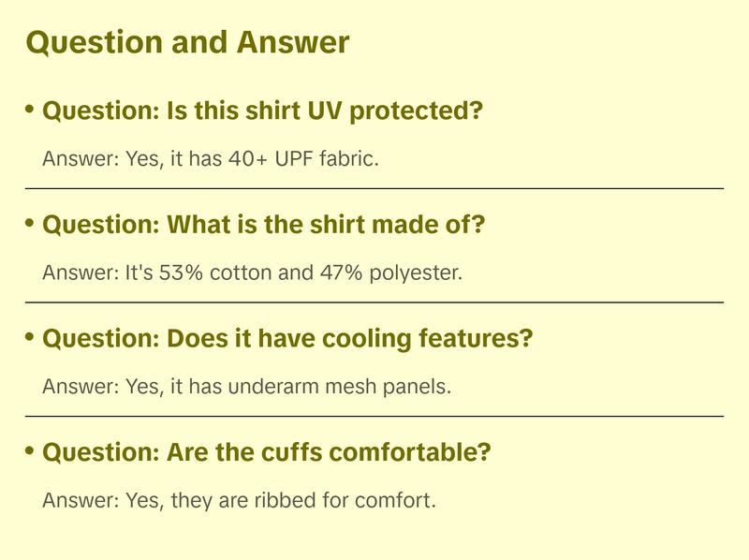This screenshot has height=560, width=749.
Task: Expand the UV protected question
Action: pos(262,112)
